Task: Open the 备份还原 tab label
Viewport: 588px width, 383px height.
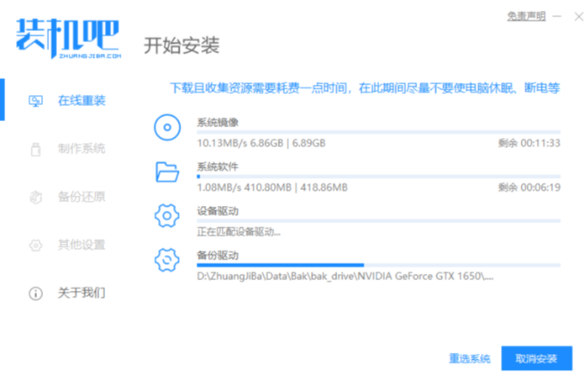Action: pos(82,197)
